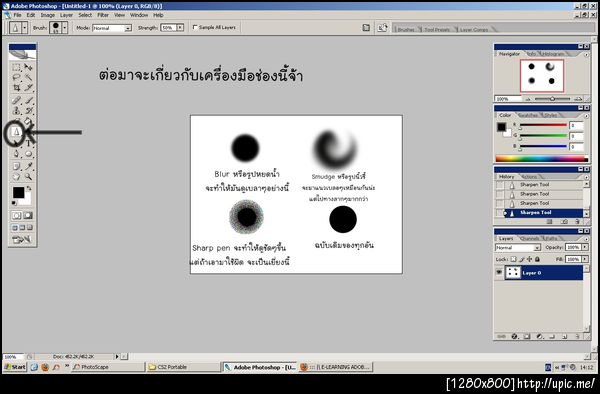
Task: Toggle lock image pixels
Action: pyautogui.click(x=522, y=259)
